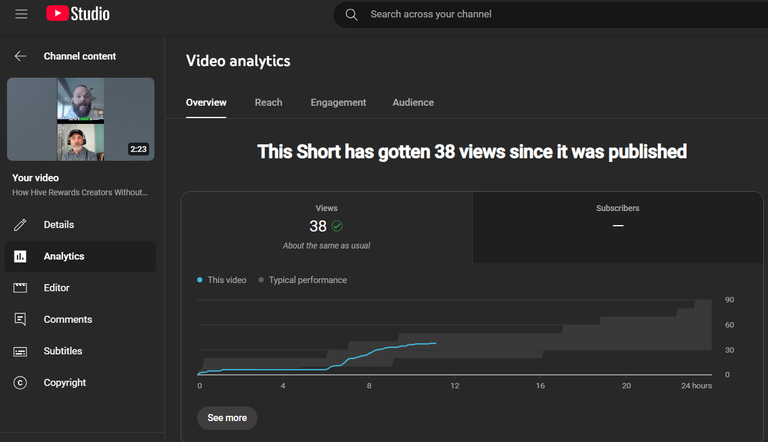Image resolution: width=768 pixels, height=442 pixels.
Task: Click the This video legend dot
Action: 200,280
